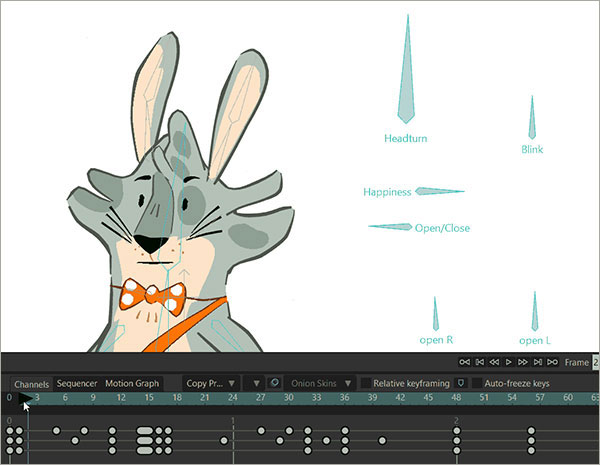Click the Frame number input field
This screenshot has height=465, width=600.
pyautogui.click(x=596, y=362)
